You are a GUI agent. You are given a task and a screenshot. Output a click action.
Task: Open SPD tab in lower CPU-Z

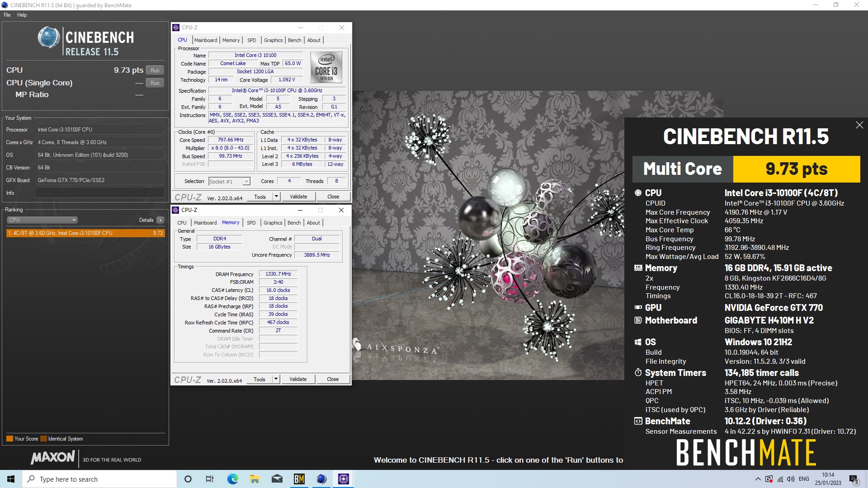tap(251, 223)
